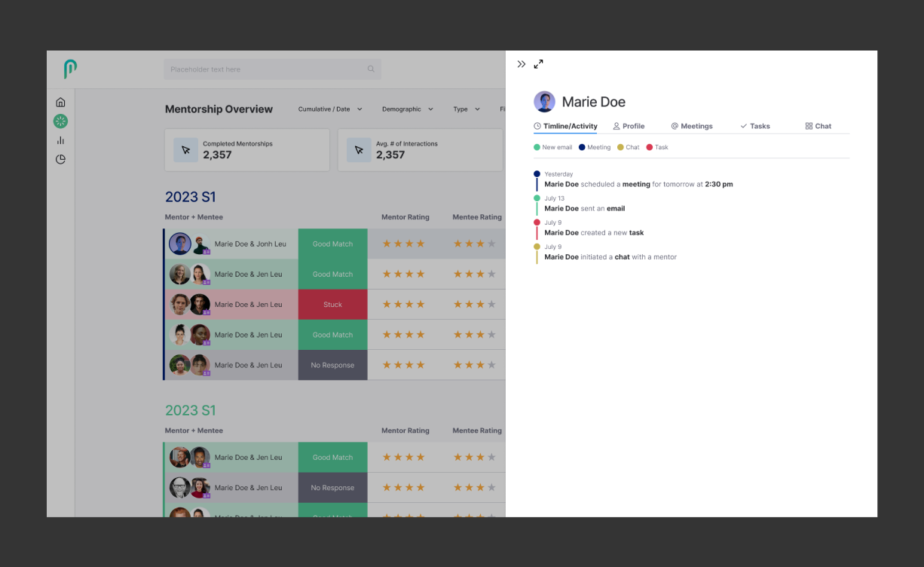Click the search placeholder text field
This screenshot has width=924, height=567.
point(264,69)
